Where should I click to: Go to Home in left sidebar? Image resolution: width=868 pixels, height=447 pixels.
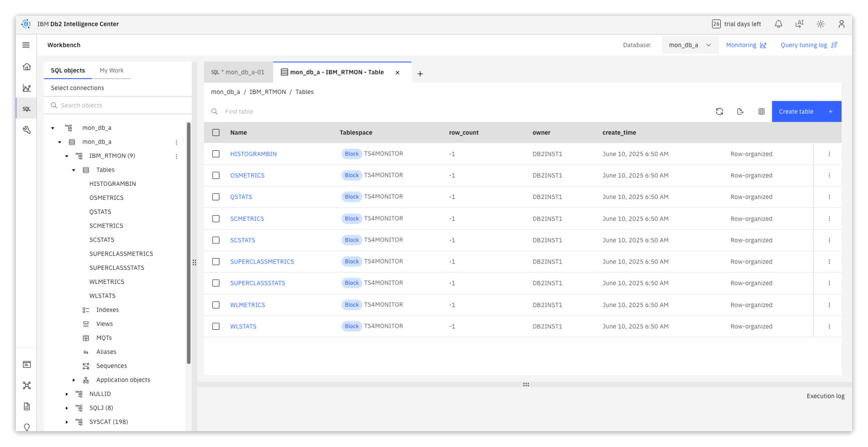[x=27, y=67]
